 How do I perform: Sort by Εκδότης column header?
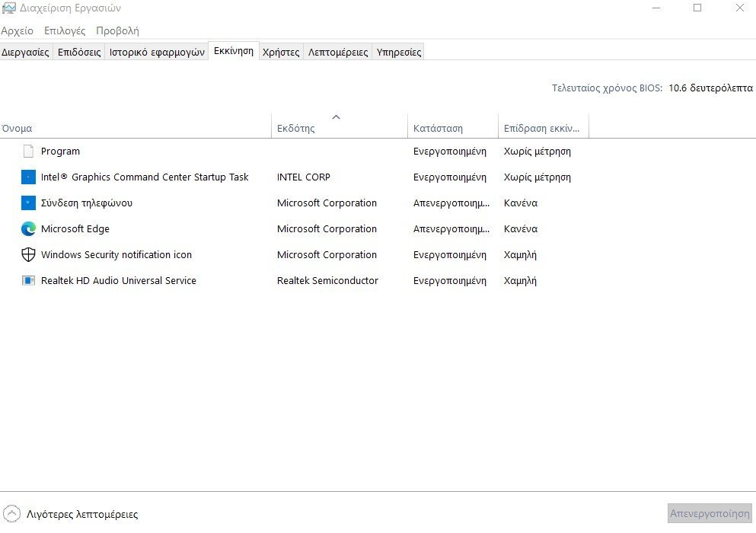click(340, 126)
